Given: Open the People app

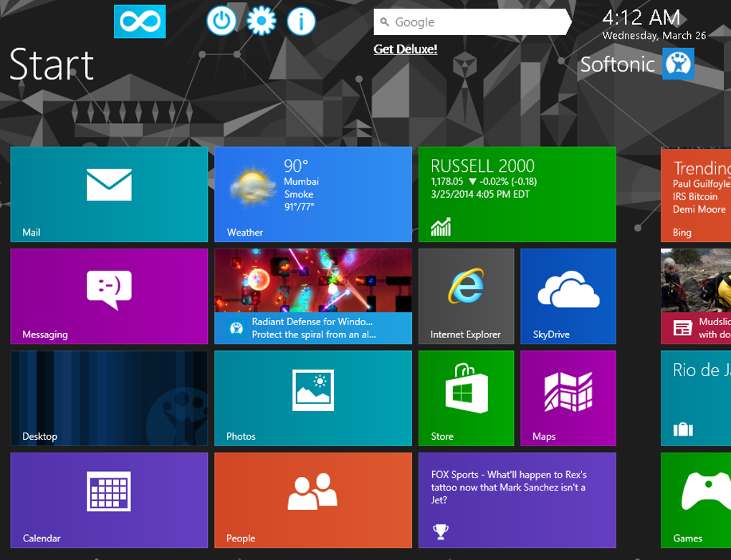Looking at the screenshot, I should [313, 500].
